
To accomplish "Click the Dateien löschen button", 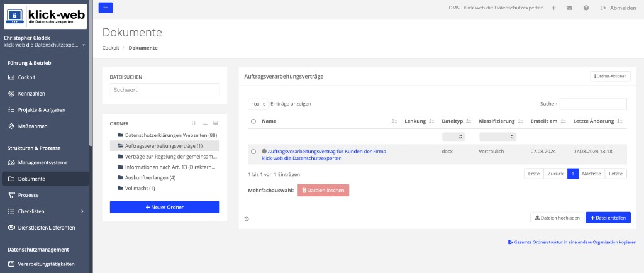I will click(x=323, y=191).
